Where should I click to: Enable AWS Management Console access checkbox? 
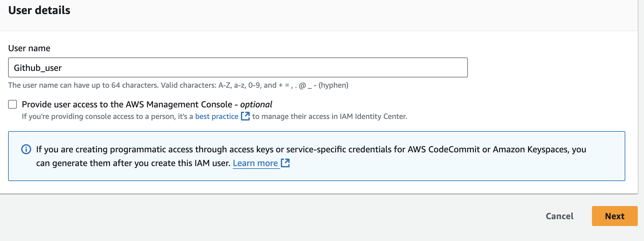click(12, 104)
